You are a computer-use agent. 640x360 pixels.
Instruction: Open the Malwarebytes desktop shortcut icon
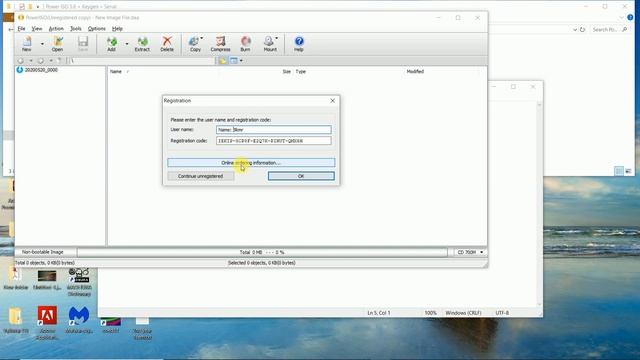79,320
